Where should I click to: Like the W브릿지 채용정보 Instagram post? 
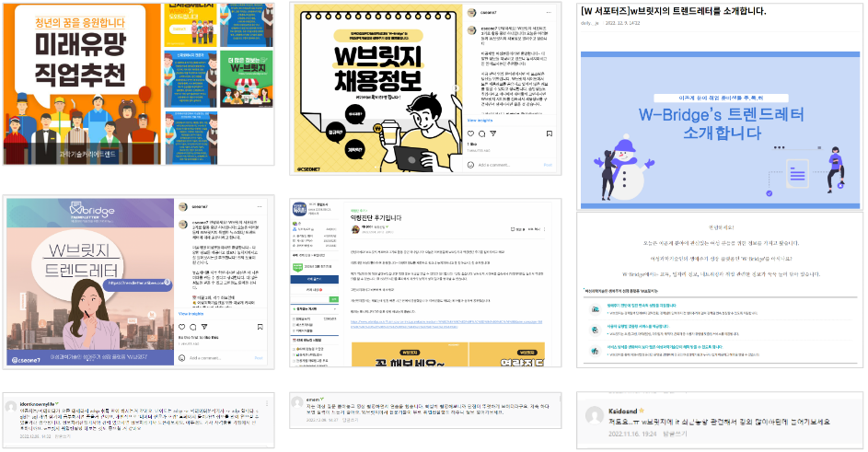coord(471,133)
